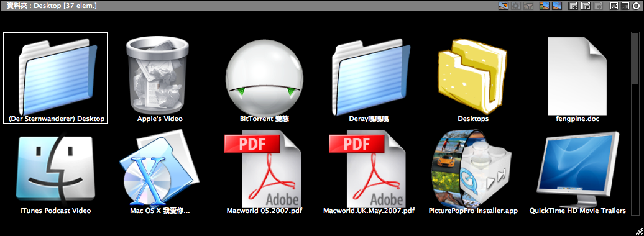Select the (Der Sternwanderer) Desktop folder icon

click(x=58, y=77)
